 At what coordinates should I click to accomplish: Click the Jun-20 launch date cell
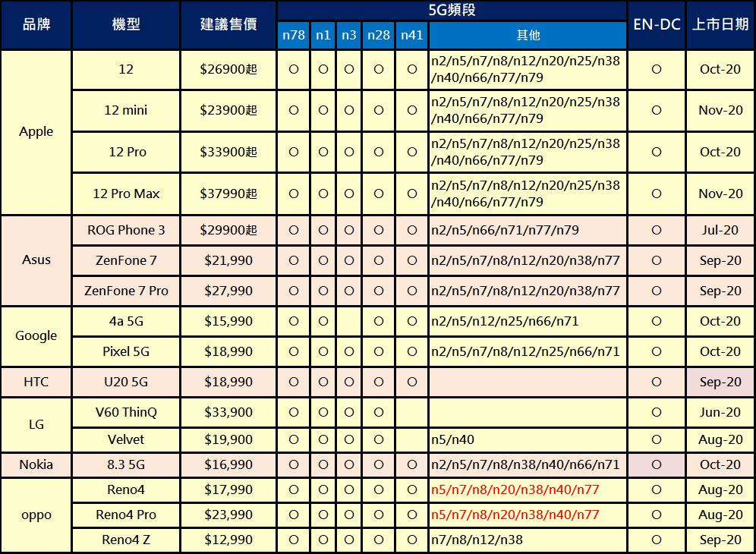[x=720, y=412]
